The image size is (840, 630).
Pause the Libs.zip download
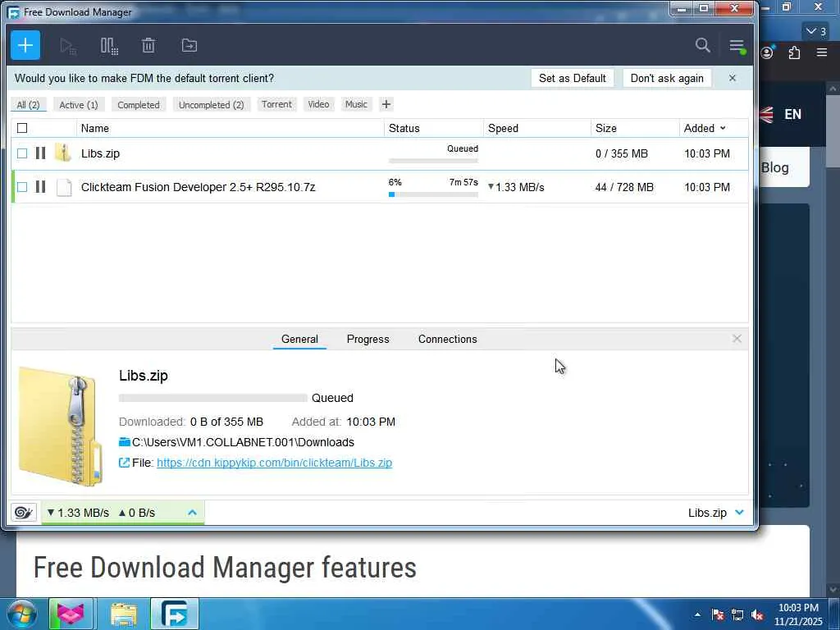click(x=40, y=153)
